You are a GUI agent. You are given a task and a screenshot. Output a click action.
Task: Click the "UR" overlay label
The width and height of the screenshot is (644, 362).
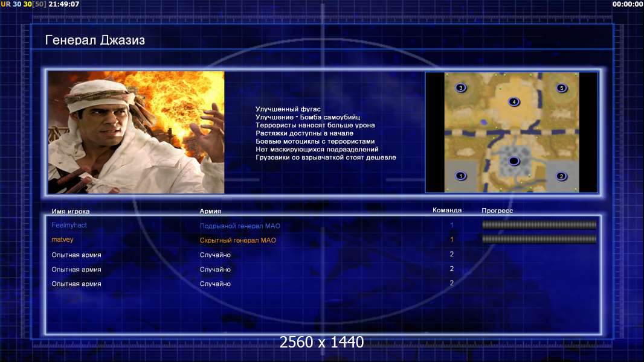[6, 4]
